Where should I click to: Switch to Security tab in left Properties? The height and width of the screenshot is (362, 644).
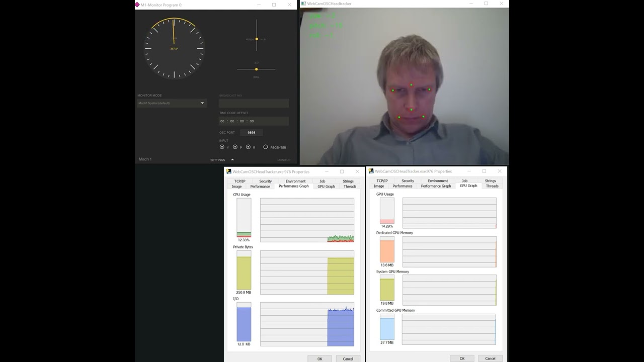coord(266,181)
